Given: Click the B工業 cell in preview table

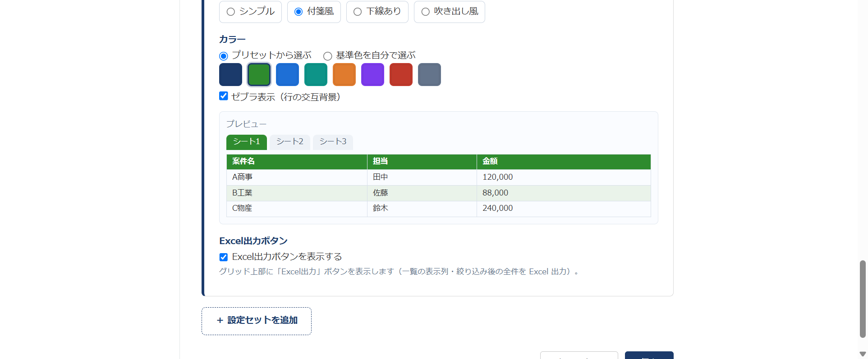Looking at the screenshot, I should pos(297,193).
